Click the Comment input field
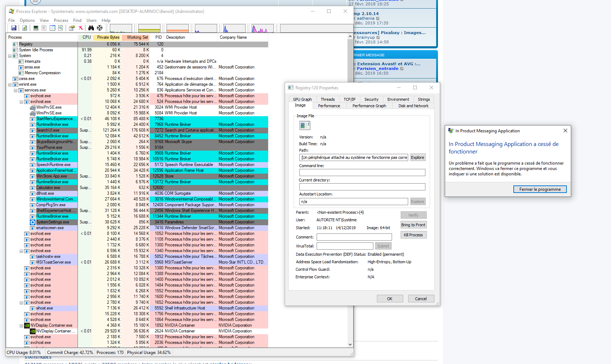Screen dimensions: 611x364 point(354,237)
